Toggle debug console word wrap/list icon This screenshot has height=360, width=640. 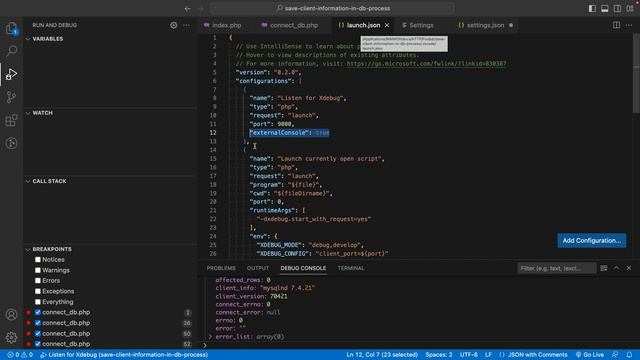pyautogui.click(x=604, y=268)
